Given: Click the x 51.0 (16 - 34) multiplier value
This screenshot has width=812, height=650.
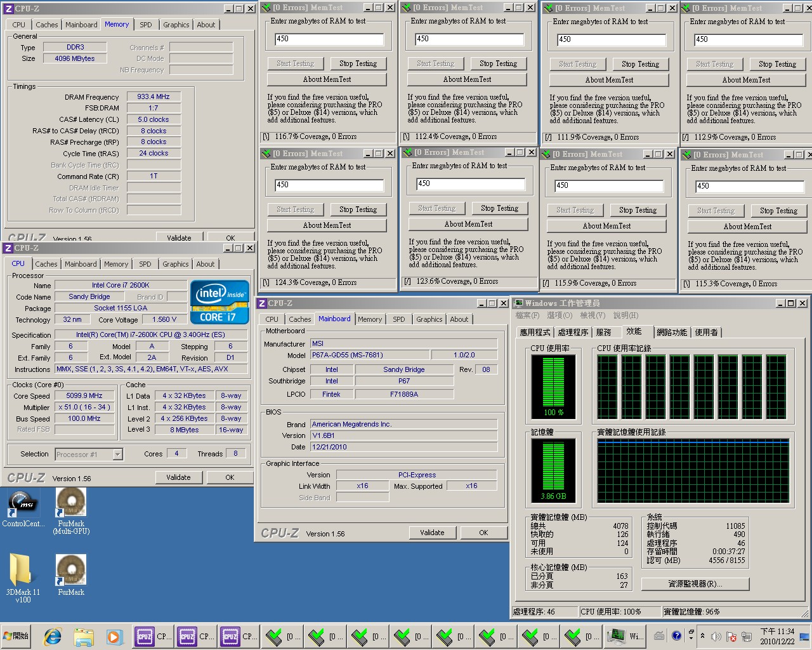Looking at the screenshot, I should click(x=84, y=407).
